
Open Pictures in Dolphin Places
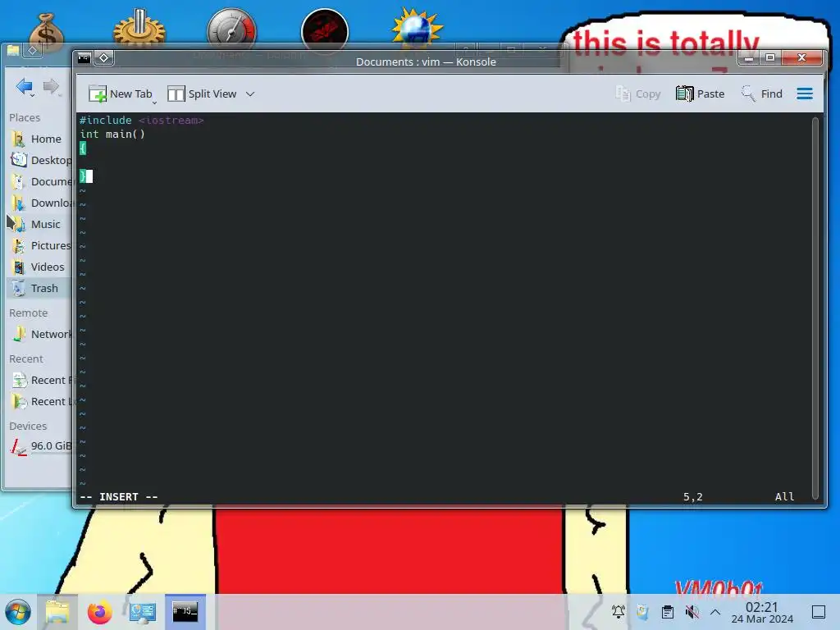(40, 245)
